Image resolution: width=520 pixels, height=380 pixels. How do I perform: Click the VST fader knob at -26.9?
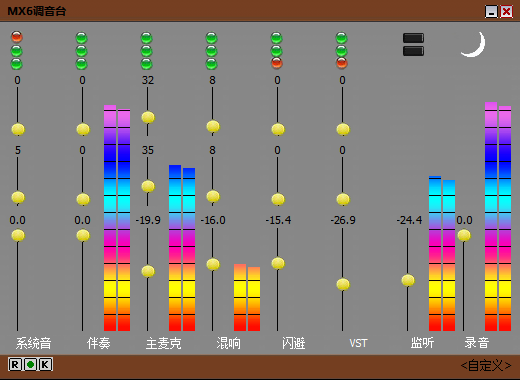click(x=343, y=284)
